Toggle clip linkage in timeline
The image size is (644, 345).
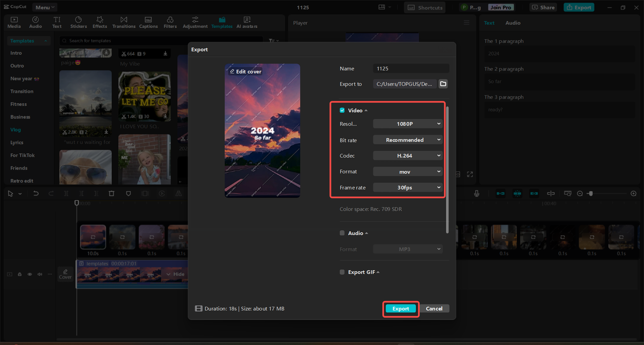click(x=534, y=194)
